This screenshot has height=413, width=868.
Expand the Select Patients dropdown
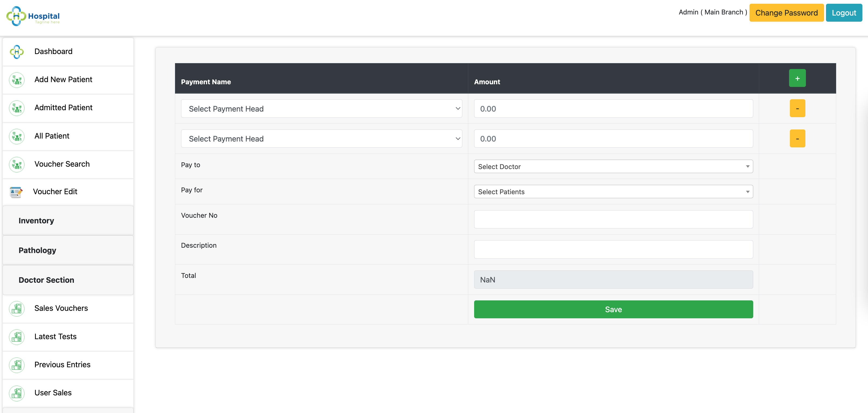tap(613, 192)
